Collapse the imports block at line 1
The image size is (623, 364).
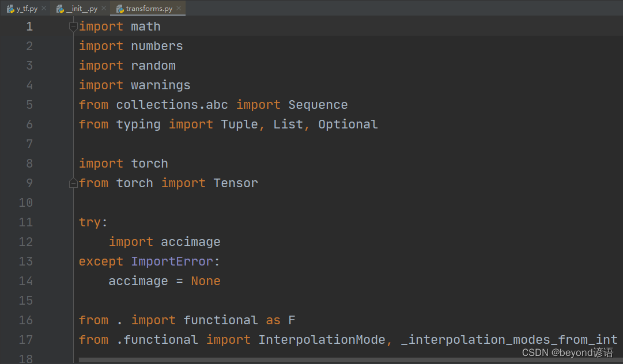pos(73,26)
